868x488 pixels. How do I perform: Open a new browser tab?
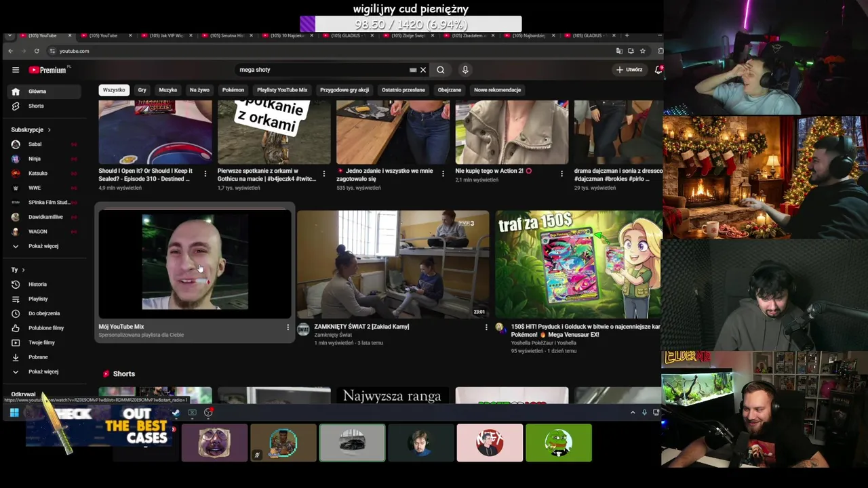(x=627, y=35)
